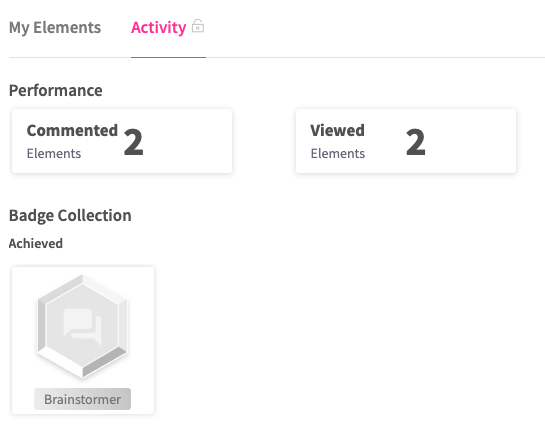Click the Brainstormer badge label
This screenshot has height=428, width=545.
tap(82, 399)
